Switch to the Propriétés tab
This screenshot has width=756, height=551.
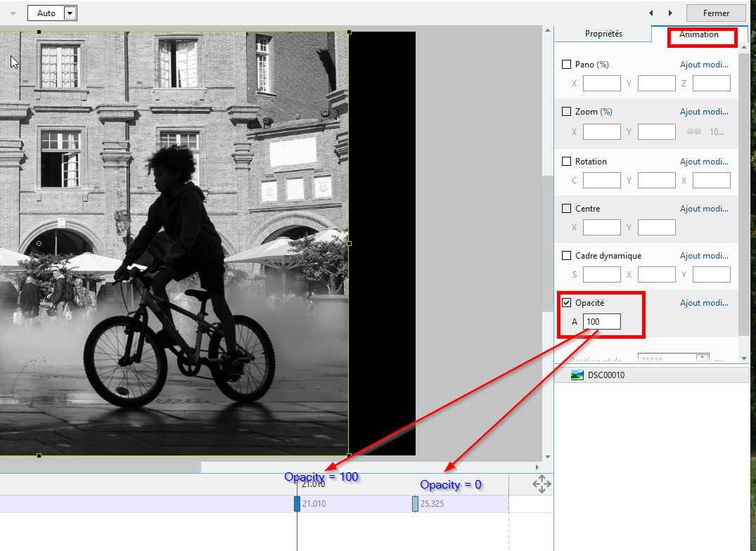tap(603, 34)
